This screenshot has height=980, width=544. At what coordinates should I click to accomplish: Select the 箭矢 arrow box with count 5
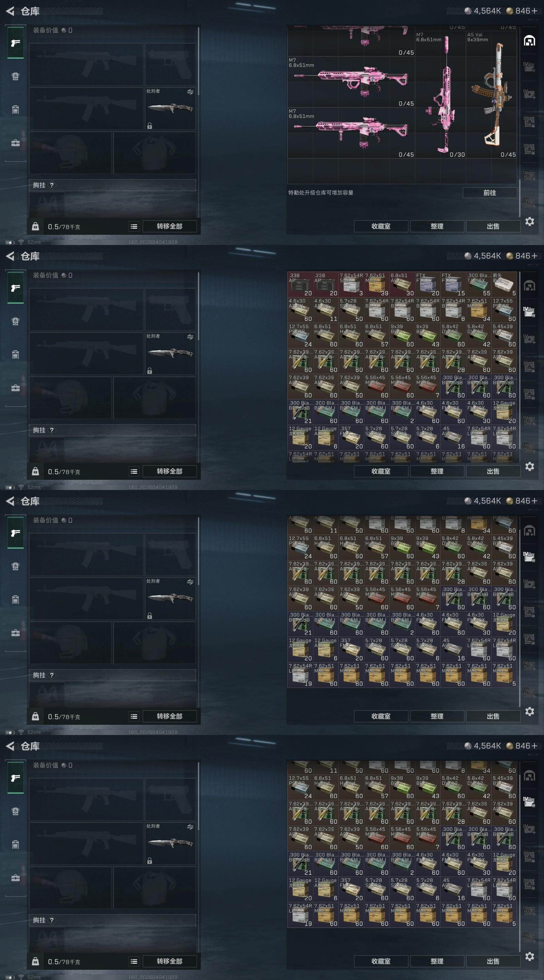tap(504, 284)
